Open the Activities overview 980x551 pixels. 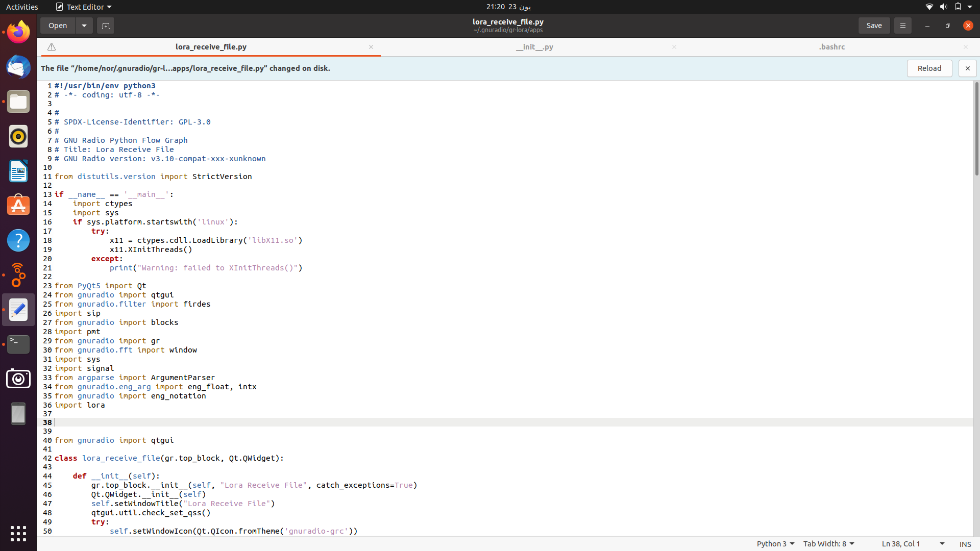[x=22, y=7]
